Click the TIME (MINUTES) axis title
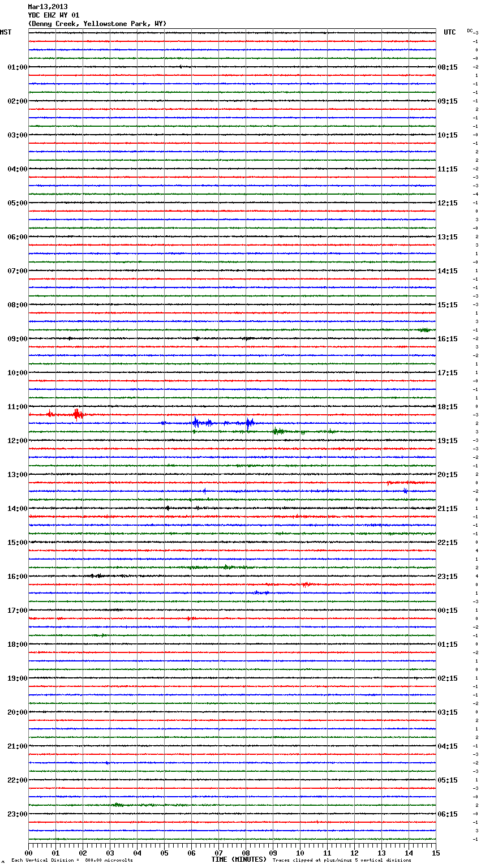481x868 pixels. [239, 860]
